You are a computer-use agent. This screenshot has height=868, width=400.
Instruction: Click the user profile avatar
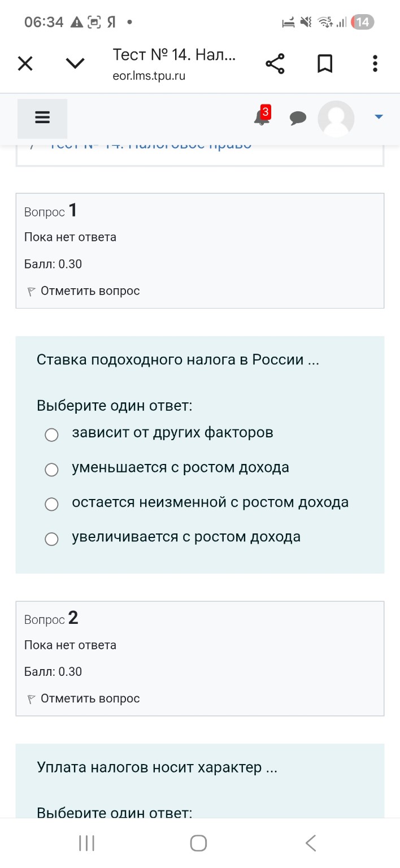[336, 118]
